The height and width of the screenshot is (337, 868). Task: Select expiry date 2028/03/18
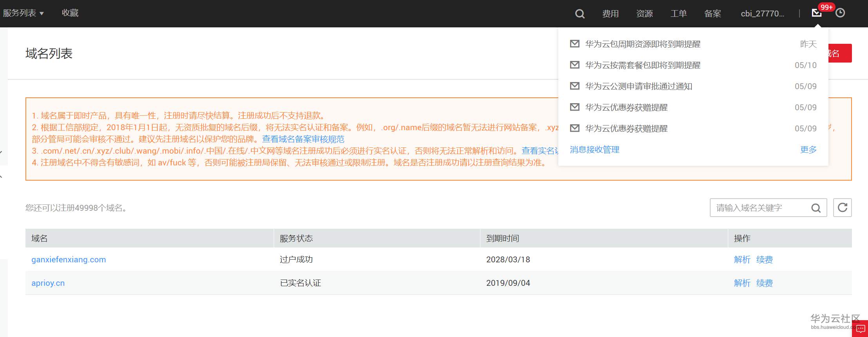point(508,260)
